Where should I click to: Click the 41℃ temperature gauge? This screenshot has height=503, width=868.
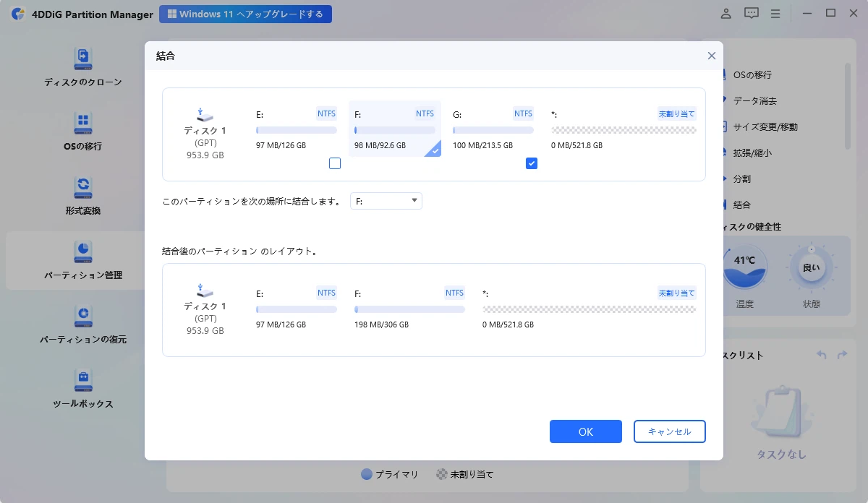744,266
